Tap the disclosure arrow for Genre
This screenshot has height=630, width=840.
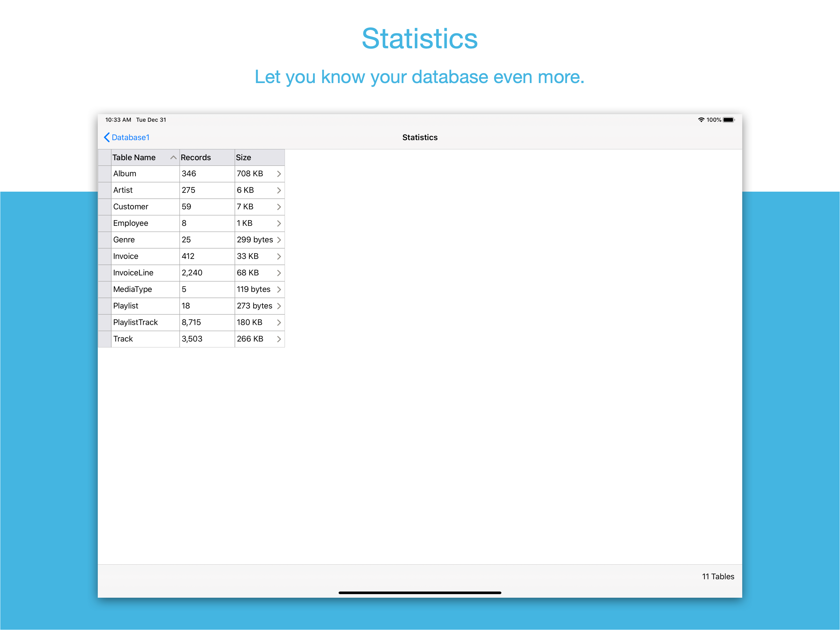(279, 240)
